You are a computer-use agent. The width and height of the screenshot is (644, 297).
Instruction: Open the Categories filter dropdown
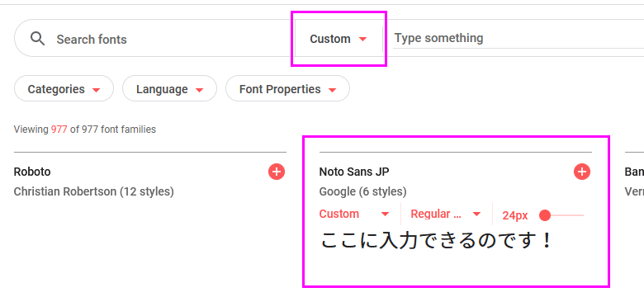pos(64,88)
